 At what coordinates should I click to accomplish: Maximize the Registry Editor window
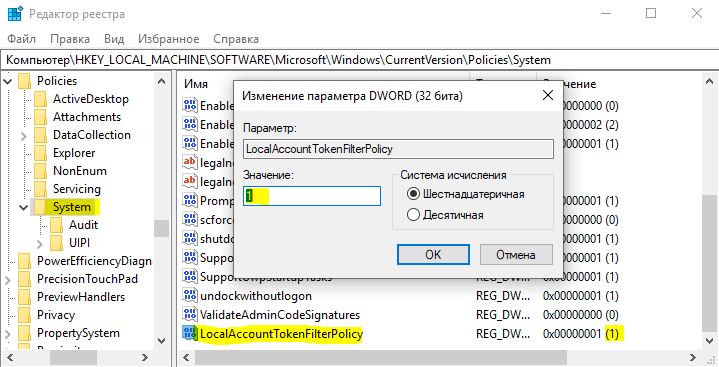pos(651,13)
